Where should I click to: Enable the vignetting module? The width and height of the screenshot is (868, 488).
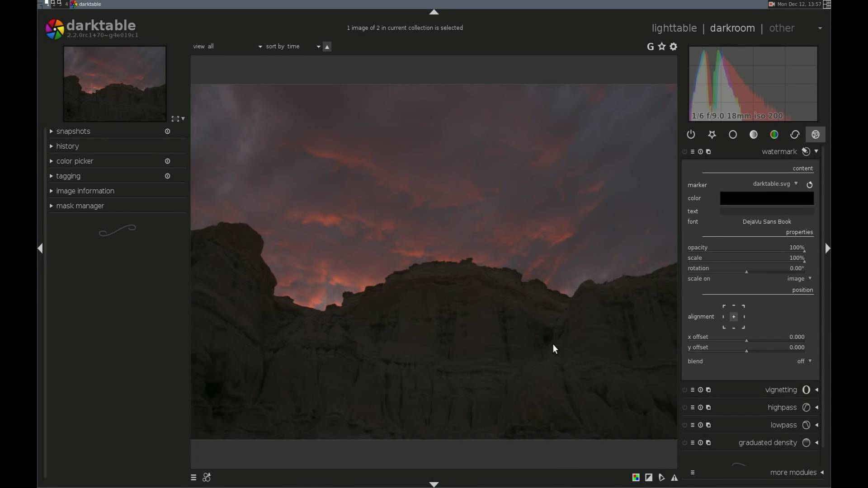coord(684,390)
